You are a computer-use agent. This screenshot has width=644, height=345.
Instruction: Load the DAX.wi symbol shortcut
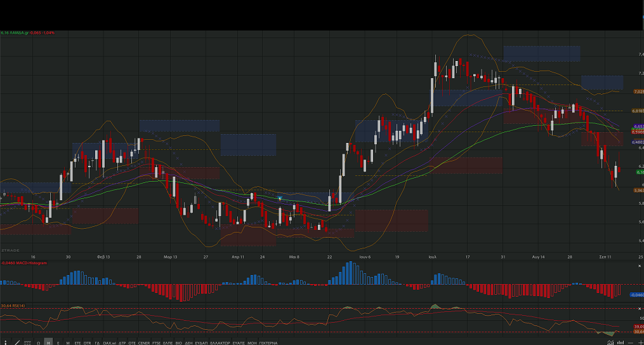point(110,342)
